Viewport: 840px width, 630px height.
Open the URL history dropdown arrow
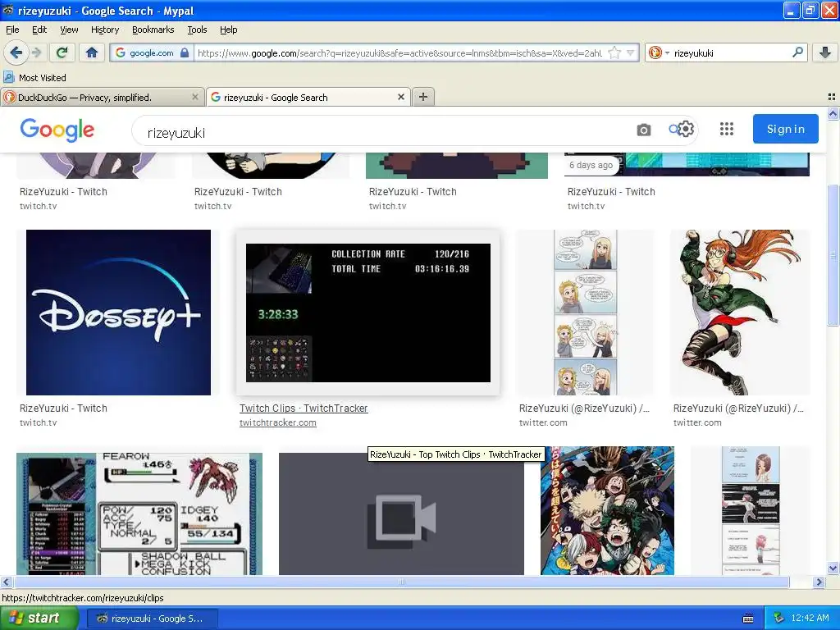631,53
